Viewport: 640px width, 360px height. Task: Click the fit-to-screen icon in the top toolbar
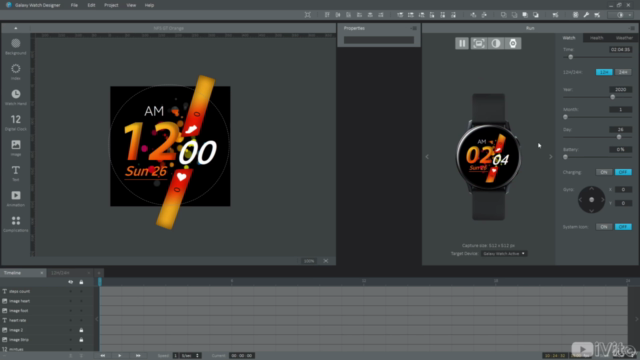click(x=308, y=15)
